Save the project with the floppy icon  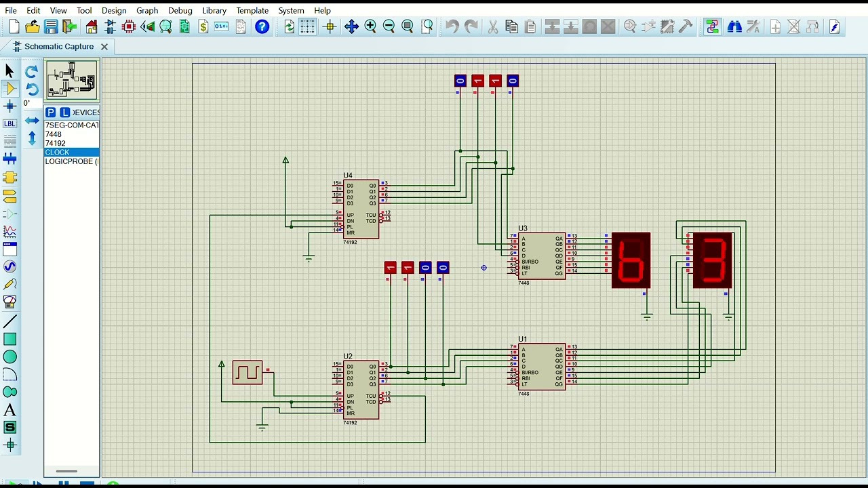51,26
